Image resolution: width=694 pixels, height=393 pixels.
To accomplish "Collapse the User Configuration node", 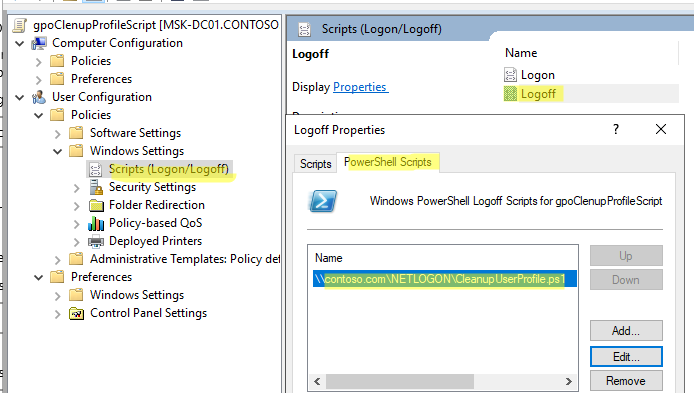I will tap(19, 97).
